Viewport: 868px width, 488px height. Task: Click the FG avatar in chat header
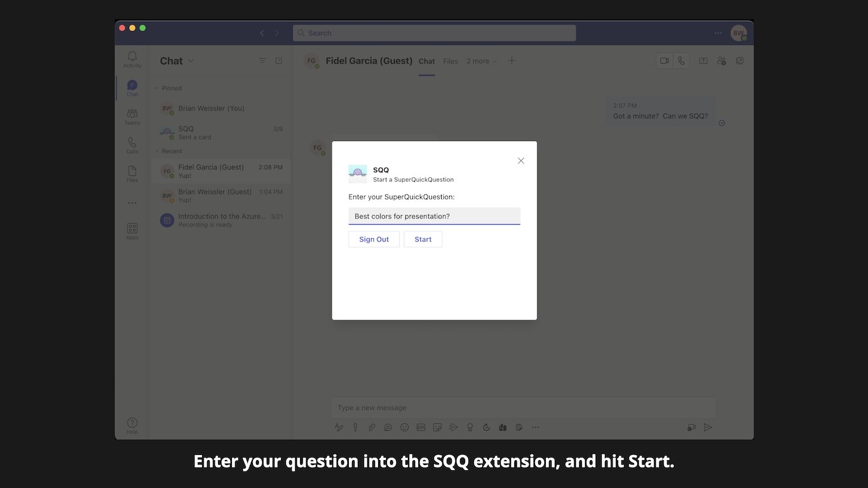coord(311,61)
